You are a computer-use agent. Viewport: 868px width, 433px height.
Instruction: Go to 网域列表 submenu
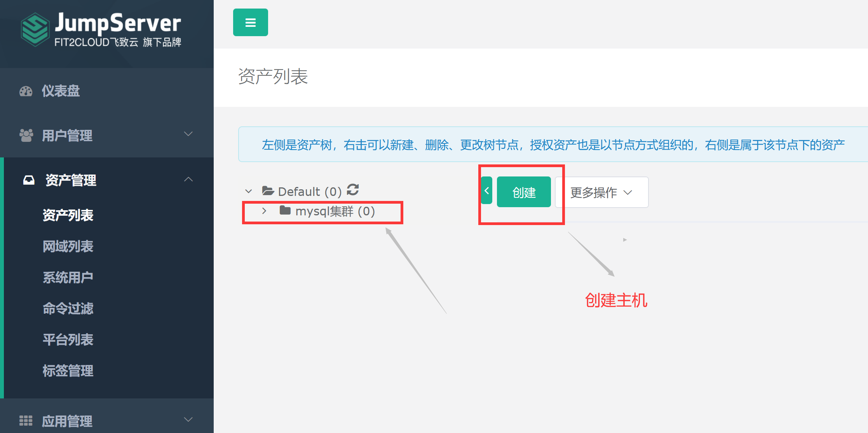pos(68,246)
